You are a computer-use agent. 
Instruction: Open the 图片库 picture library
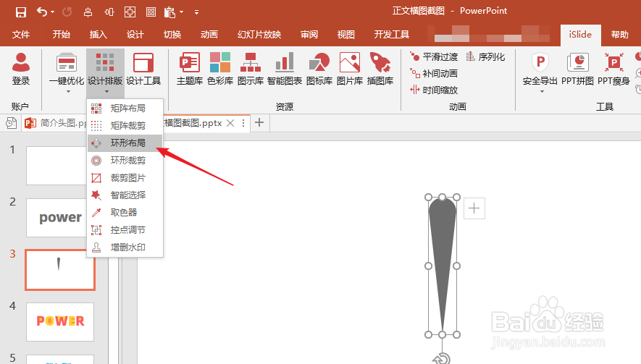(x=350, y=69)
